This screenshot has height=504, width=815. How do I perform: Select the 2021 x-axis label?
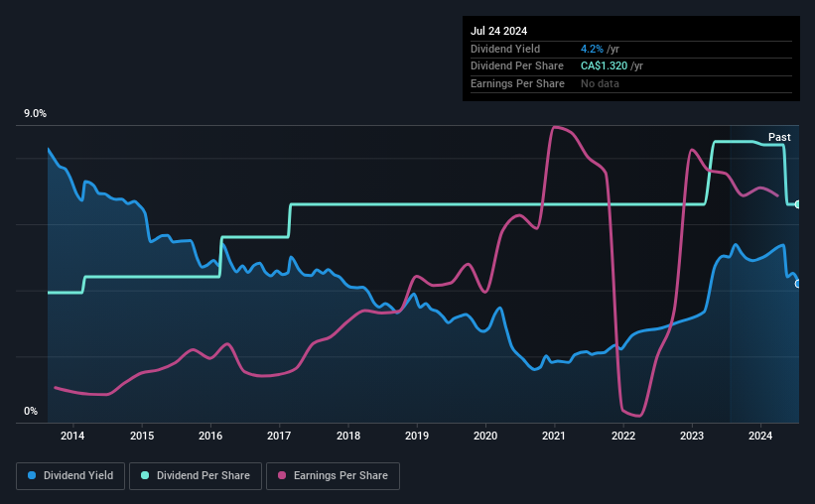click(x=554, y=436)
